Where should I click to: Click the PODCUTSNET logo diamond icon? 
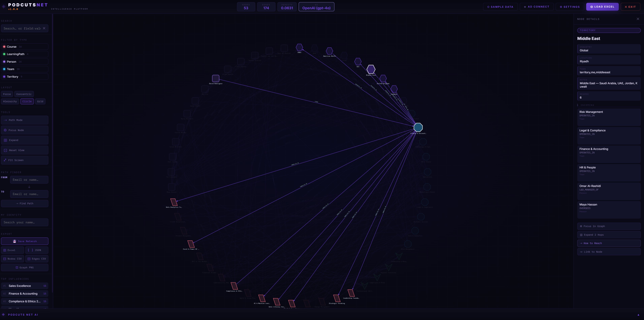click(4, 7)
